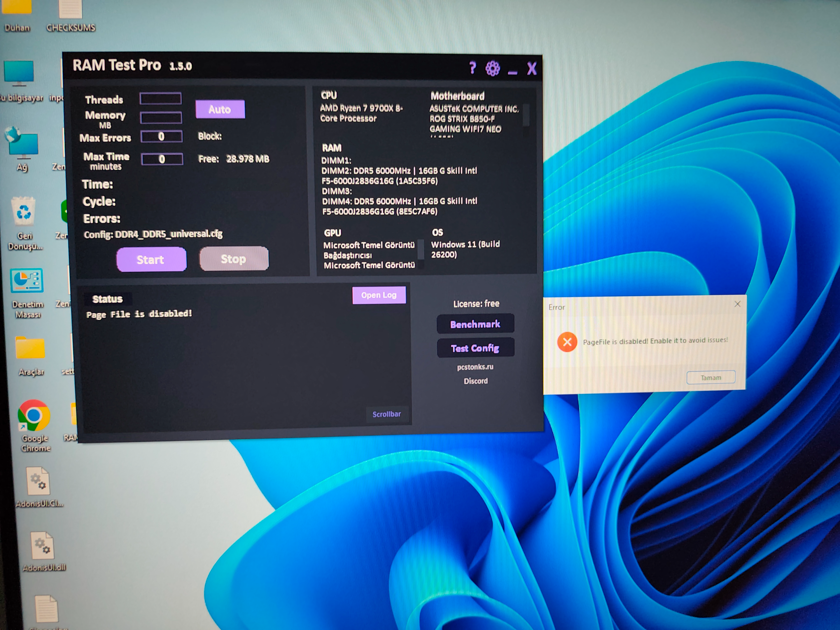Visit the pcstonks.ru link
This screenshot has width=840, height=630.
coord(475,367)
